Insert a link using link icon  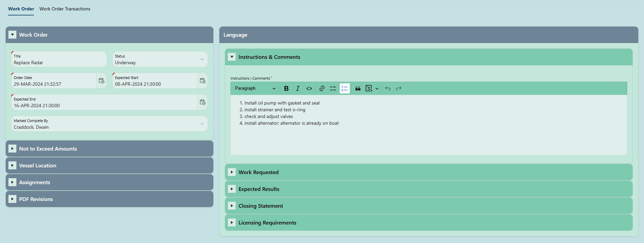pos(322,88)
